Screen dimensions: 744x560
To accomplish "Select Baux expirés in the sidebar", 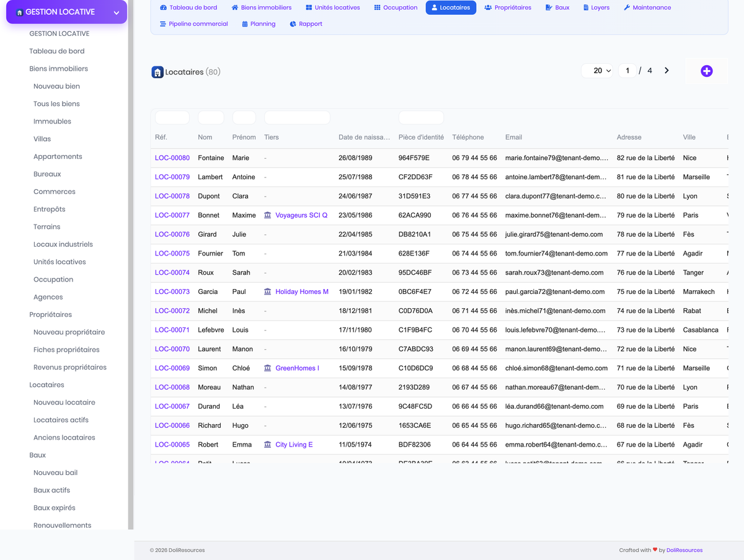I will 55,508.
